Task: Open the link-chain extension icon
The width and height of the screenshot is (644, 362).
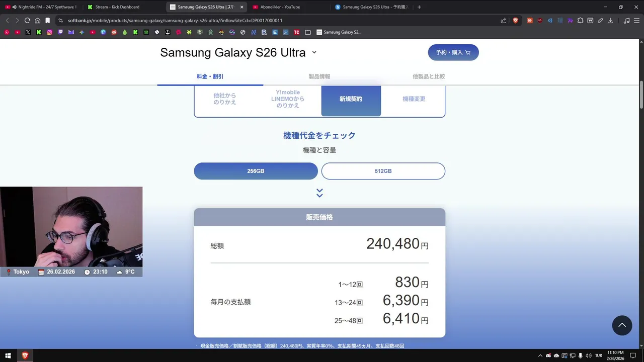Action: click(600, 21)
